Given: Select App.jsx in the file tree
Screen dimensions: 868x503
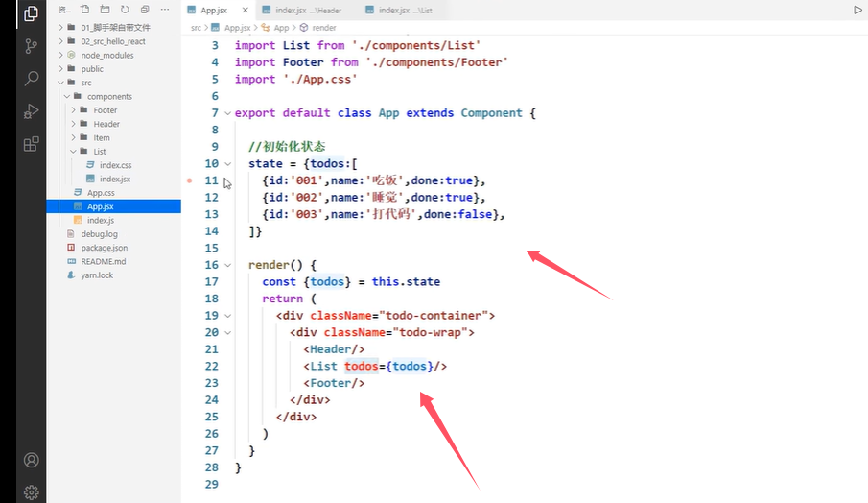Looking at the screenshot, I should [x=113, y=206].
